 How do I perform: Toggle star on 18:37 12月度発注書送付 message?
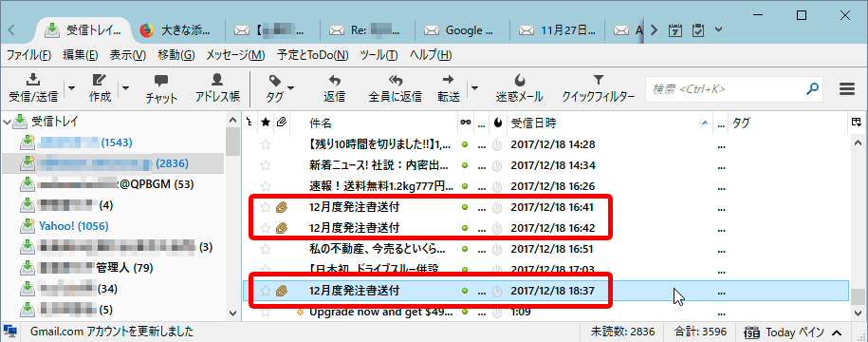pyautogui.click(x=266, y=291)
